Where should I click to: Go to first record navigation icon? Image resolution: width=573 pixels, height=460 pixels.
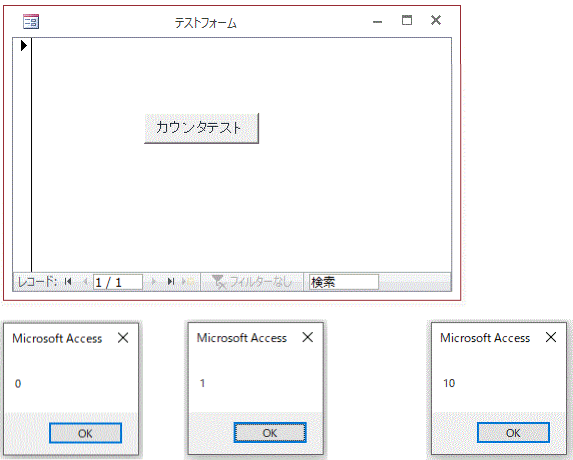[x=68, y=282]
